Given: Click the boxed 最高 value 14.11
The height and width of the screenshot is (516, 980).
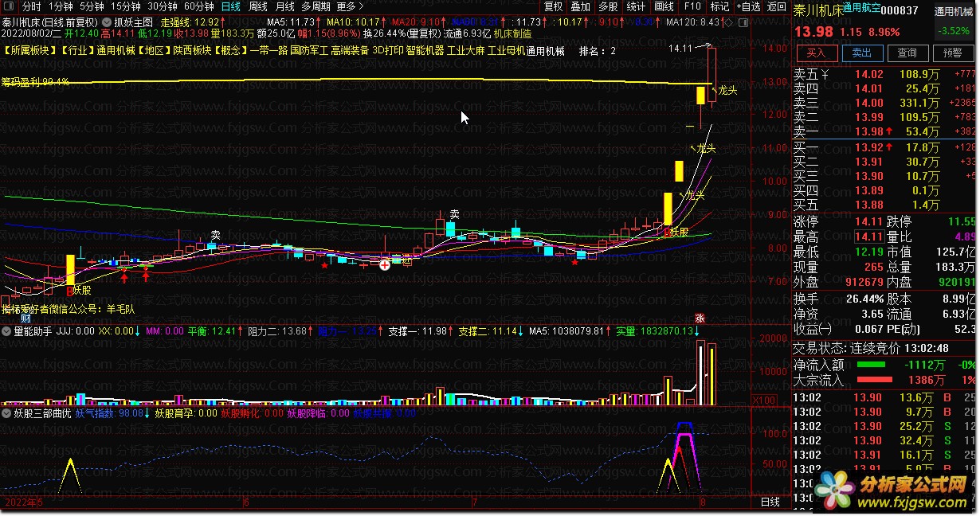Looking at the screenshot, I should (x=868, y=236).
